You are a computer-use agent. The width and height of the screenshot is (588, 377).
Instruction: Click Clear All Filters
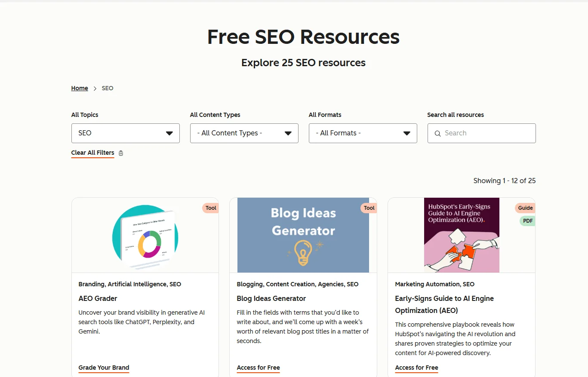pos(92,153)
